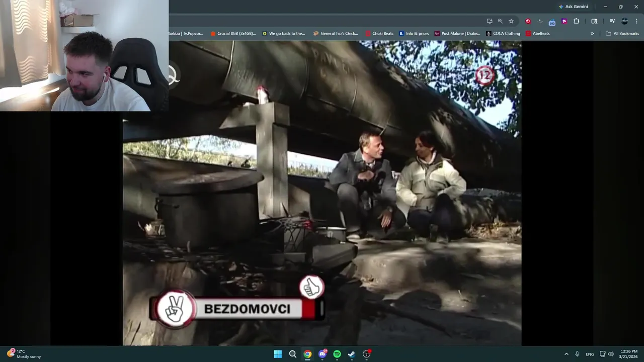Open the Markíza Tv.Popcorn bookmark
Image resolution: width=644 pixels, height=362 pixels.
(186, 34)
